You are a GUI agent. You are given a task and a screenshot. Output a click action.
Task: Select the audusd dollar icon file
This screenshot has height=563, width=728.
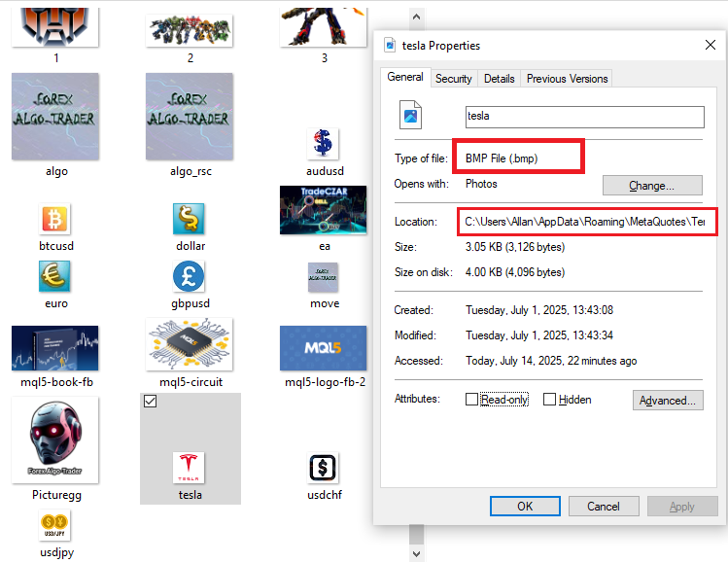[x=323, y=143]
